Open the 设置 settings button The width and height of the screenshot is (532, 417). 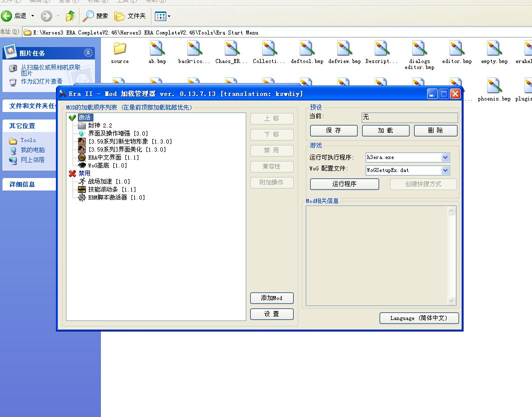272,314
